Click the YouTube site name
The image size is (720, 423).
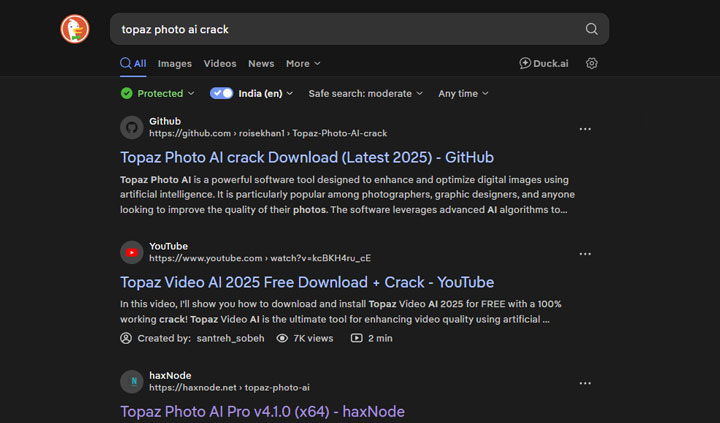tap(169, 246)
